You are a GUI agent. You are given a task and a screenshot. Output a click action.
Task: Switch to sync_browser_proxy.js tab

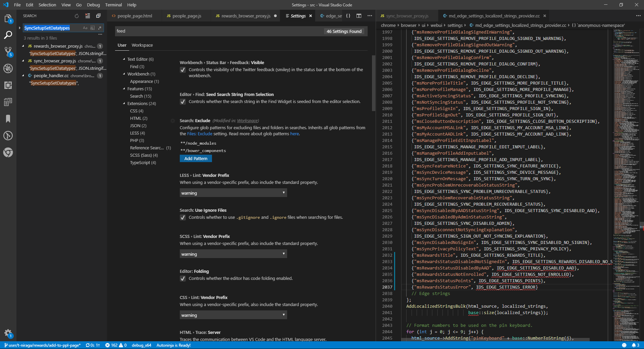(x=407, y=16)
